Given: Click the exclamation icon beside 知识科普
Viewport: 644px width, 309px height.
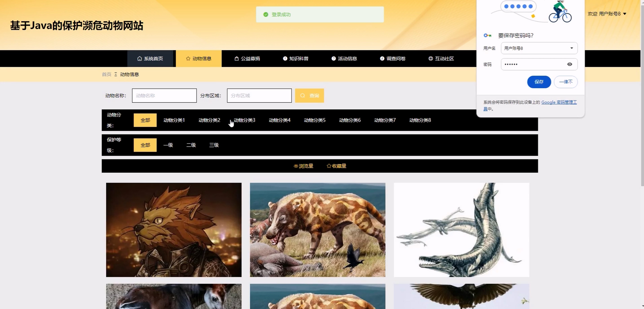Looking at the screenshot, I should point(285,59).
